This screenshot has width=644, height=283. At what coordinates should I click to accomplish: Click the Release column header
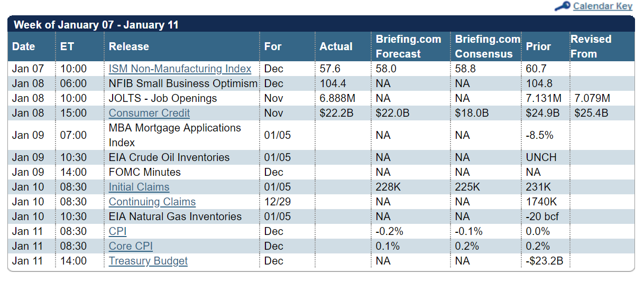(129, 46)
